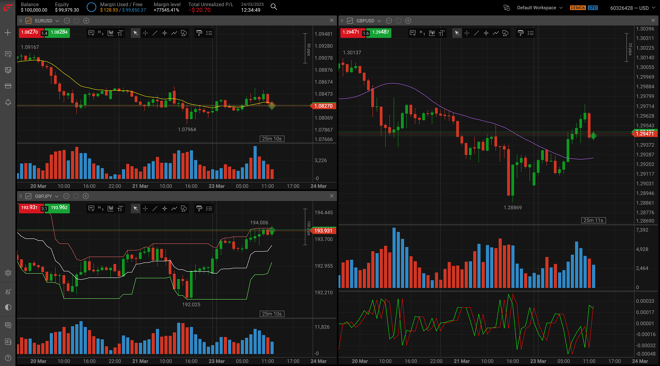This screenshot has width=660, height=366.
Task: Click the green buy button on GBPJPY
Action: click(59, 208)
